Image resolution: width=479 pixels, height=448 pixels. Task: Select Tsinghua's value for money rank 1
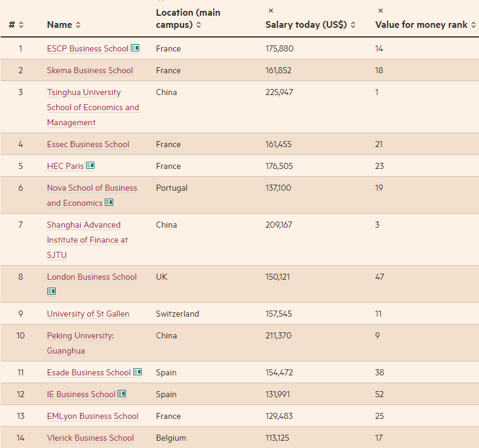tap(377, 92)
